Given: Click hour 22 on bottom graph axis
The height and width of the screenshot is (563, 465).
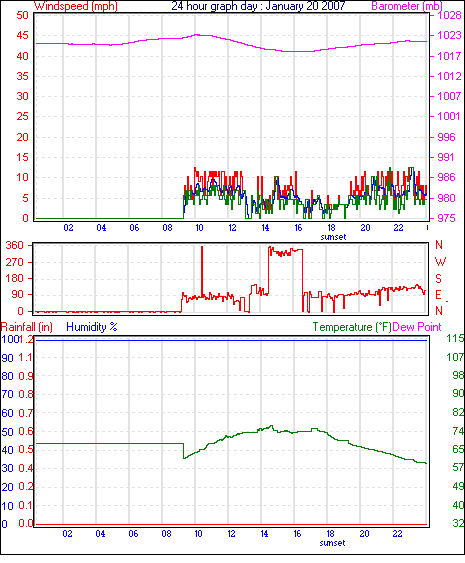Looking at the screenshot, I should 397,534.
